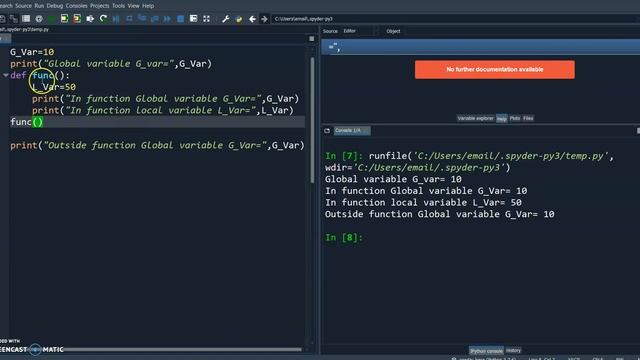The image size is (640, 360).
Task: Click the Debug file icon
Action: [116, 19]
